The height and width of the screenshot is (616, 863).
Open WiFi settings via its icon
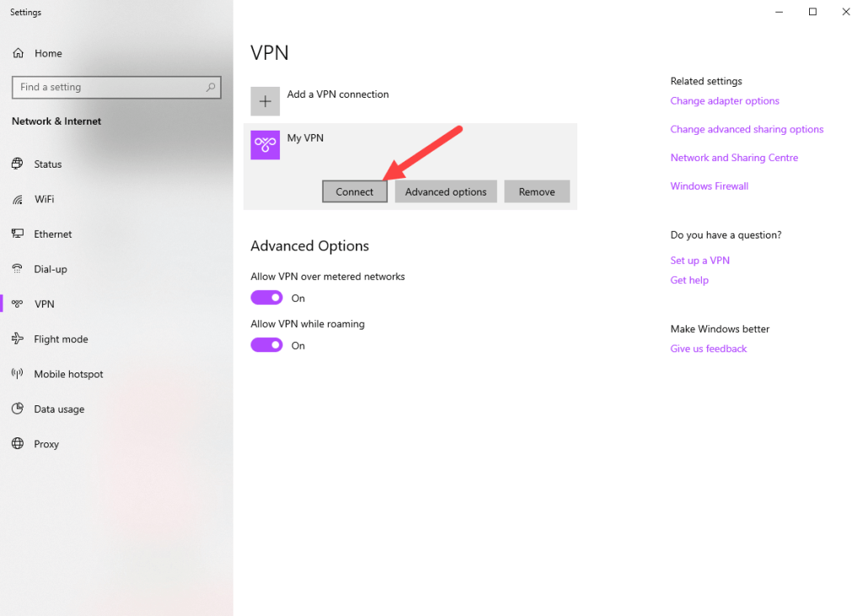(18, 199)
